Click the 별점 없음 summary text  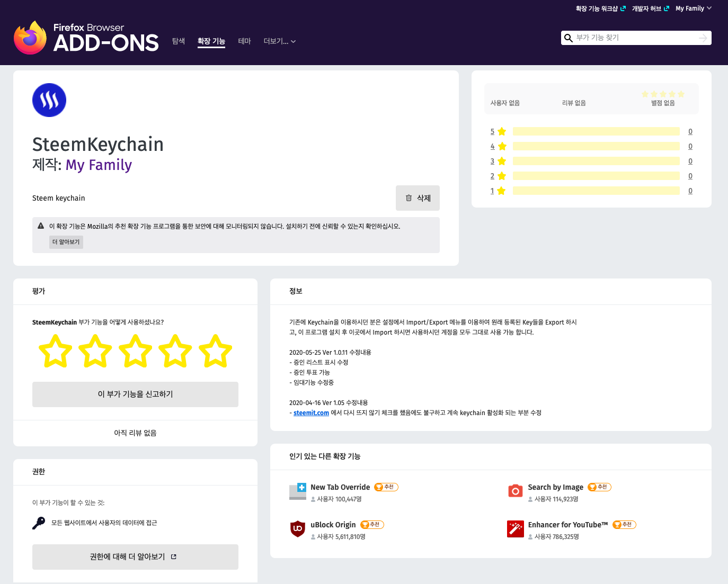click(663, 103)
